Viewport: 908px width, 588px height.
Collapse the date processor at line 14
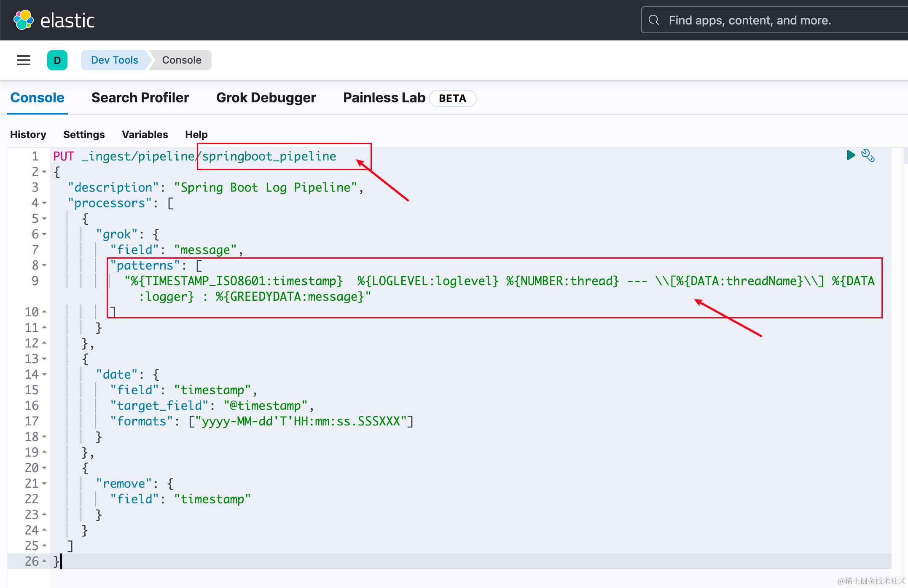[44, 374]
